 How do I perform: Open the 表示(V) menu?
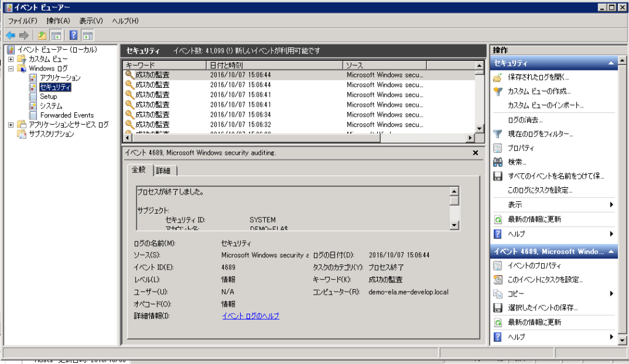(91, 21)
